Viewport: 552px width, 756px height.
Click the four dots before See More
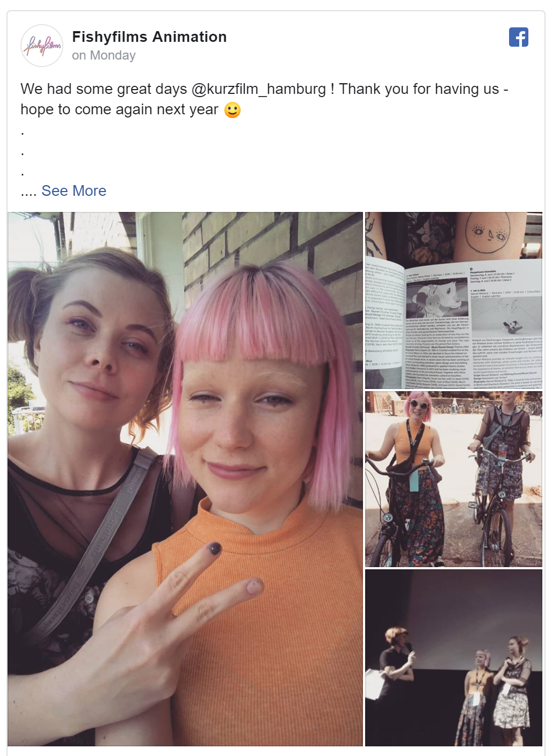[x=28, y=192]
